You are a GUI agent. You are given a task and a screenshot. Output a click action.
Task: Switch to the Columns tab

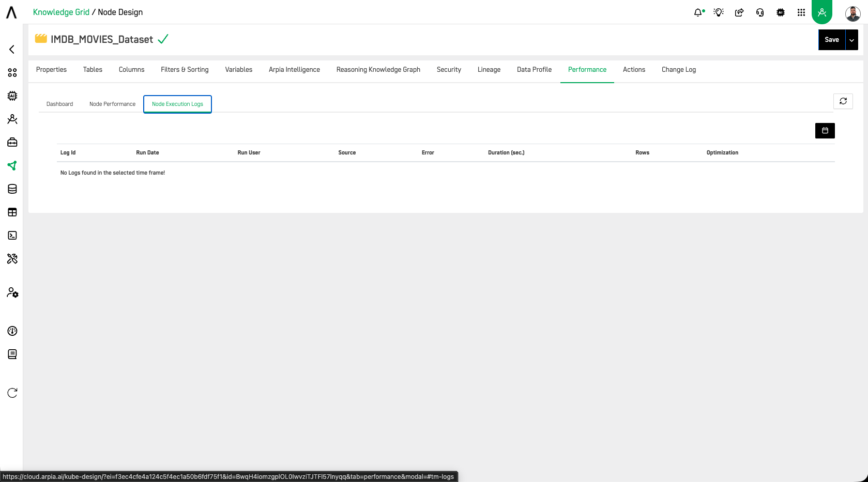click(131, 70)
